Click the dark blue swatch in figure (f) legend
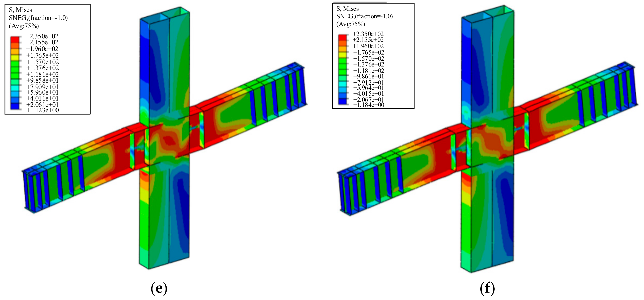Image resolution: width=644 pixels, height=300 pixels. [342, 101]
